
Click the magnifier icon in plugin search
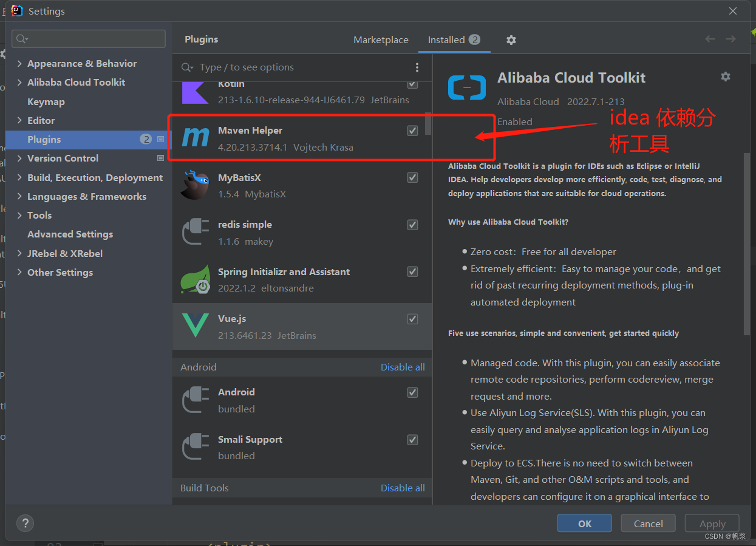(x=187, y=67)
